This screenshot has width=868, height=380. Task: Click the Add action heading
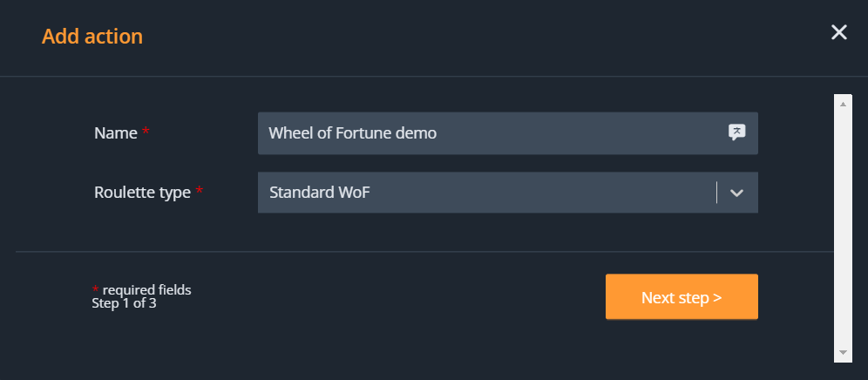tap(92, 37)
